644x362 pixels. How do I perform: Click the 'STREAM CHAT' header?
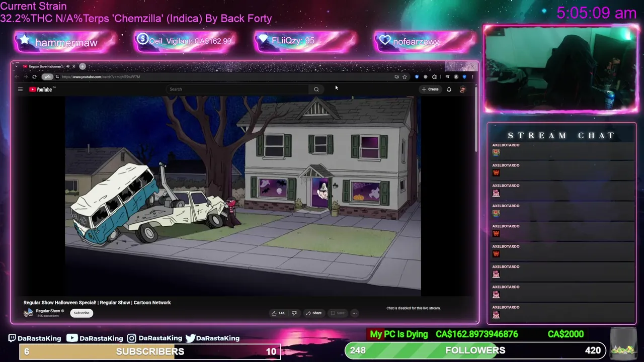pyautogui.click(x=561, y=135)
